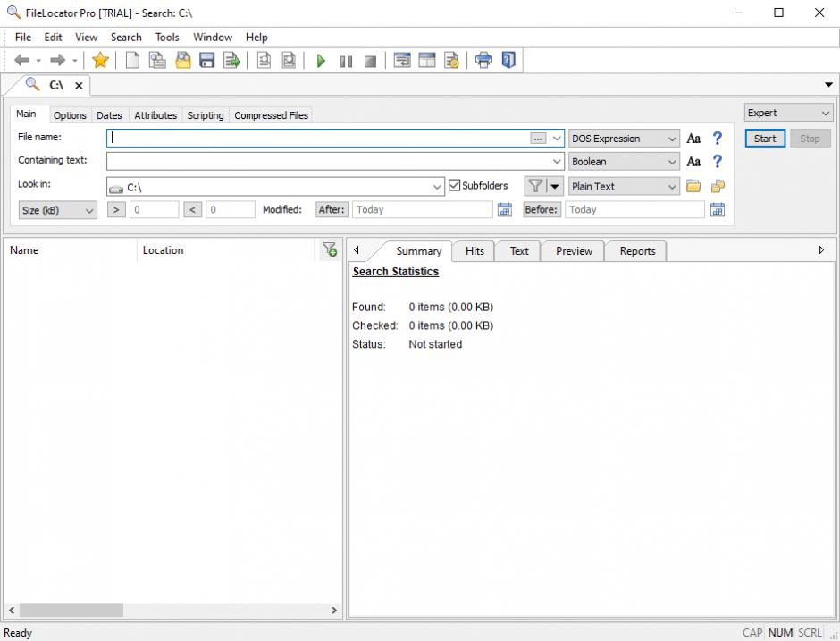Viewport: 840px width, 641px height.
Task: Click the Print icon in toolbar
Action: [x=483, y=60]
